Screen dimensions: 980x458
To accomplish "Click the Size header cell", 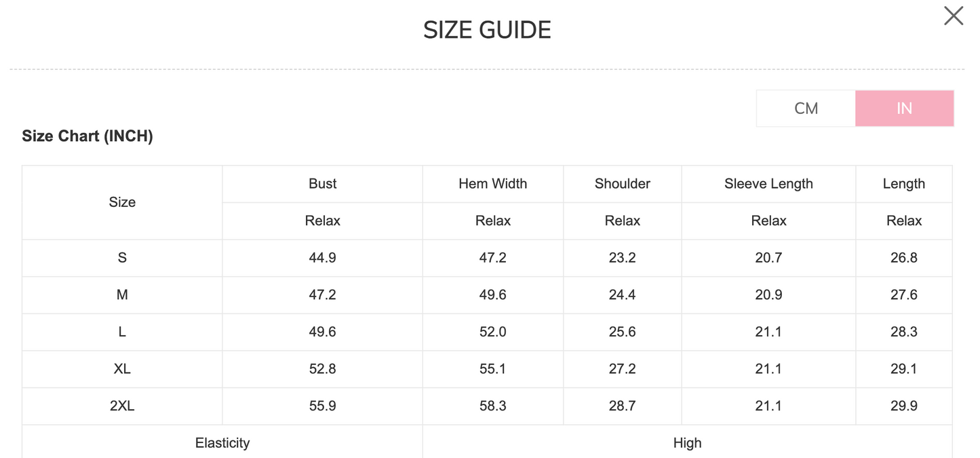I will [x=122, y=202].
